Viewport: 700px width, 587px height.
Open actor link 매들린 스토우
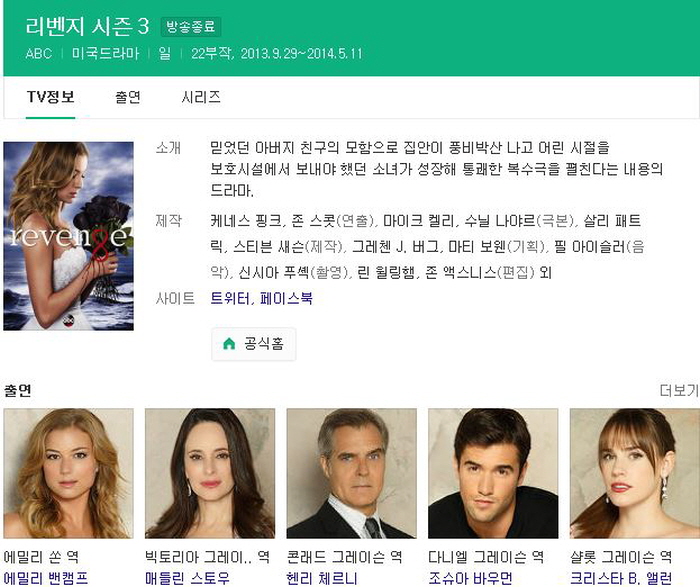[187, 578]
